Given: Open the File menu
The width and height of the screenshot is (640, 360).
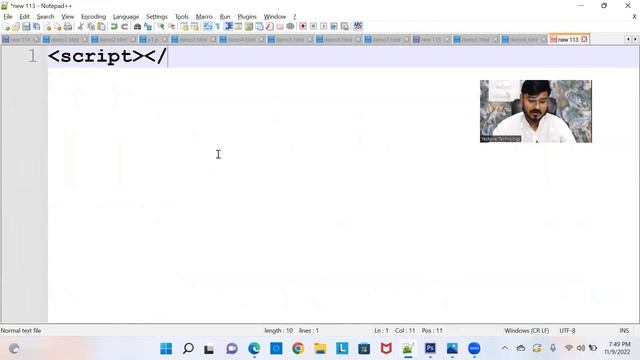Looking at the screenshot, I should (x=8, y=17).
